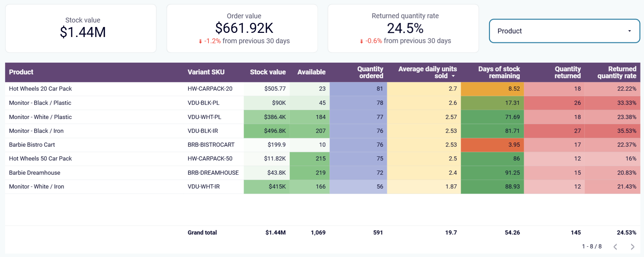Click stock value $11.82K cell
Image resolution: width=644 pixels, height=257 pixels.
point(267,158)
